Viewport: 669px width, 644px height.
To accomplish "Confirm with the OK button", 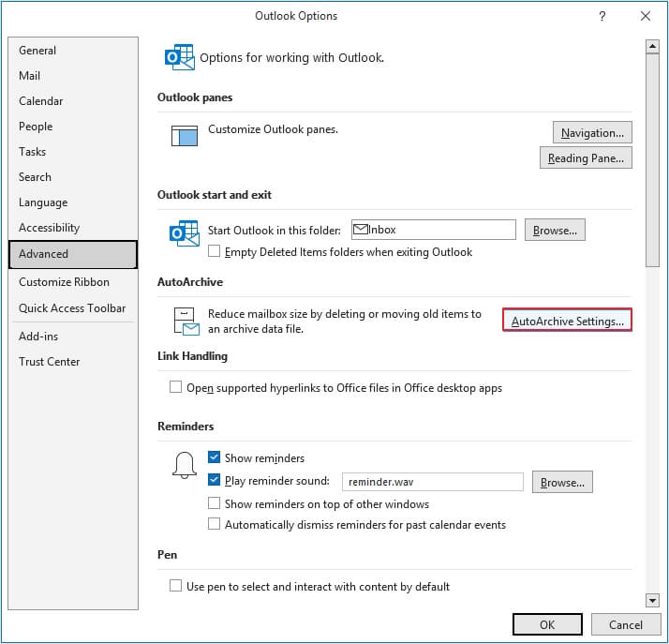I will (x=547, y=625).
